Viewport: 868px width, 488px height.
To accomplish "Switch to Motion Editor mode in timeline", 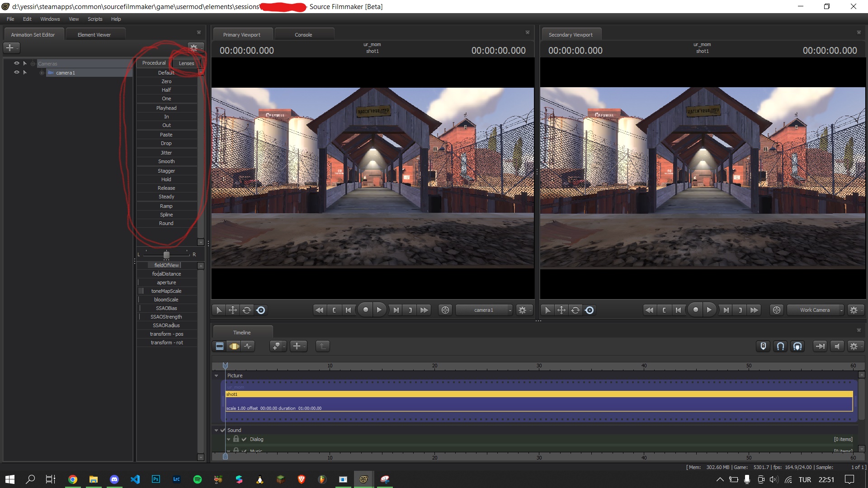I will click(234, 346).
